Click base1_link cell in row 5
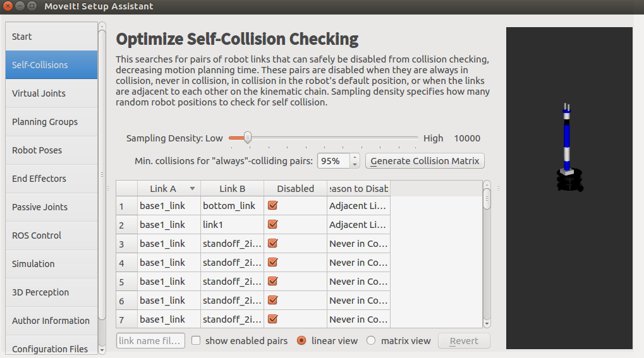Image resolution: width=644 pixels, height=358 pixels. coord(169,281)
